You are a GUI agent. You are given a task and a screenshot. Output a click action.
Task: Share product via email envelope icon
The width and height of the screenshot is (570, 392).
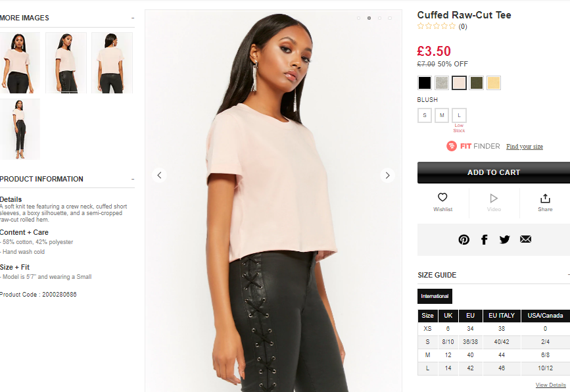pyautogui.click(x=525, y=239)
